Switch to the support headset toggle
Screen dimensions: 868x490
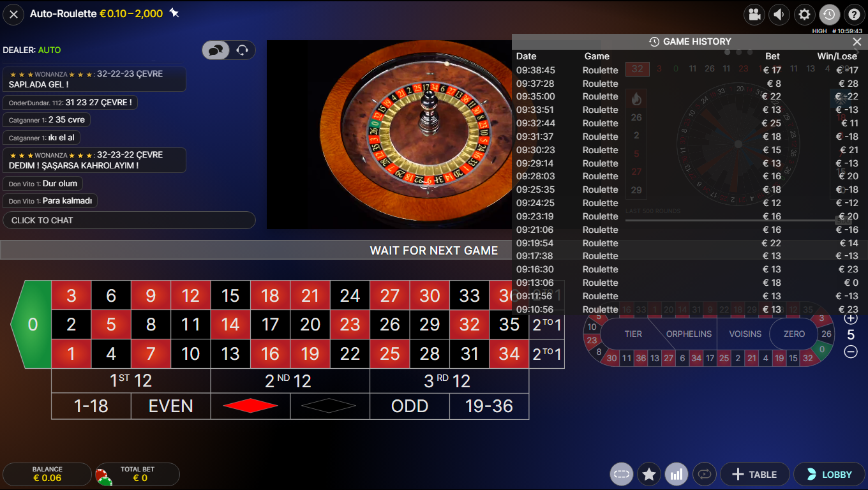(x=242, y=50)
